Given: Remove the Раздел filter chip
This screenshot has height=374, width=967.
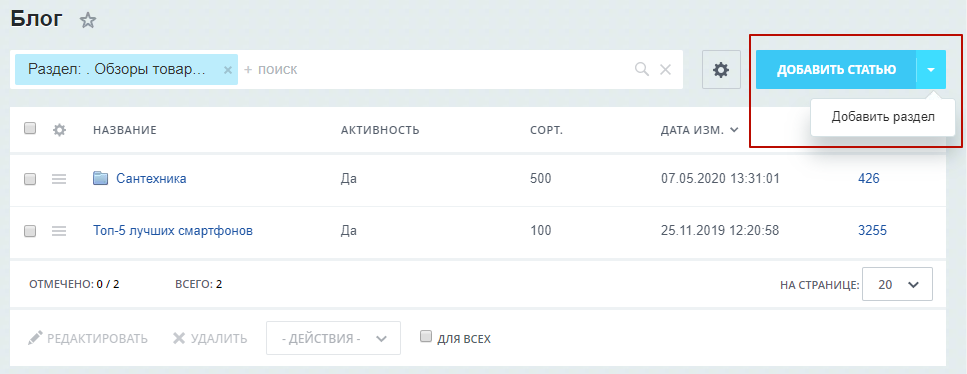Looking at the screenshot, I should pyautogui.click(x=227, y=70).
